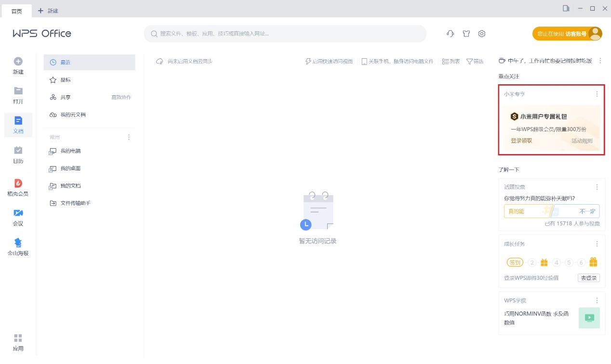Open the WPS学院 video thumbnail
Image resolution: width=611 pixels, height=364 pixels.
(589, 318)
